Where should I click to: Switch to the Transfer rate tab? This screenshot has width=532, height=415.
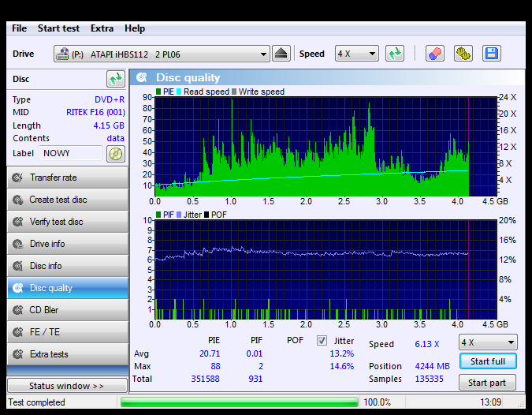click(x=68, y=178)
